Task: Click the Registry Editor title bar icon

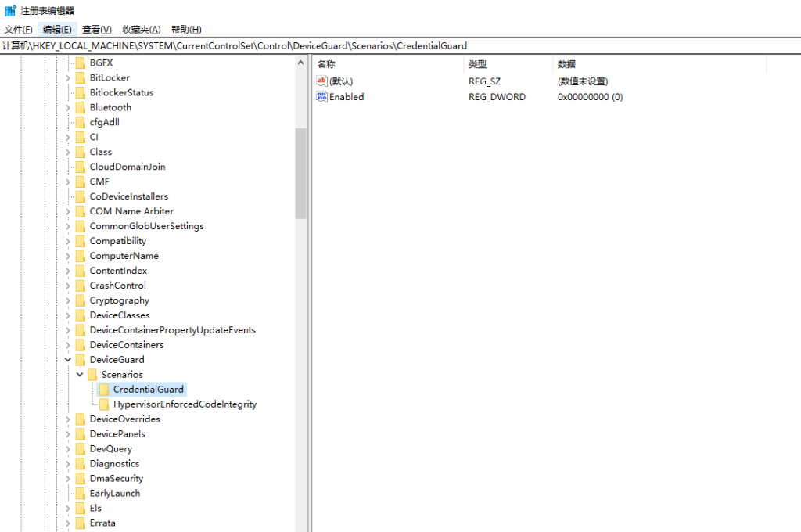Action: click(x=10, y=10)
